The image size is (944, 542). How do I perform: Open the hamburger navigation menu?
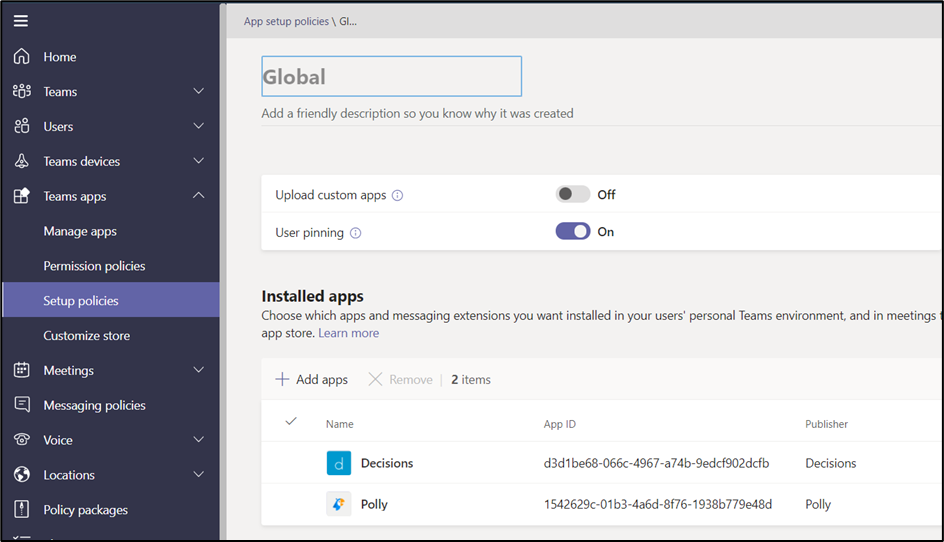tap(21, 21)
